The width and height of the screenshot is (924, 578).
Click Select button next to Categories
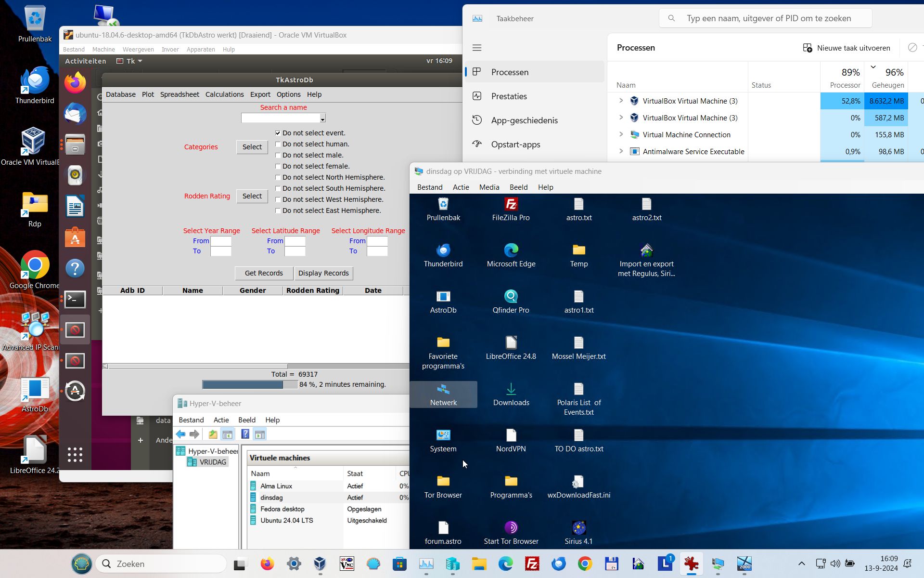pos(252,147)
